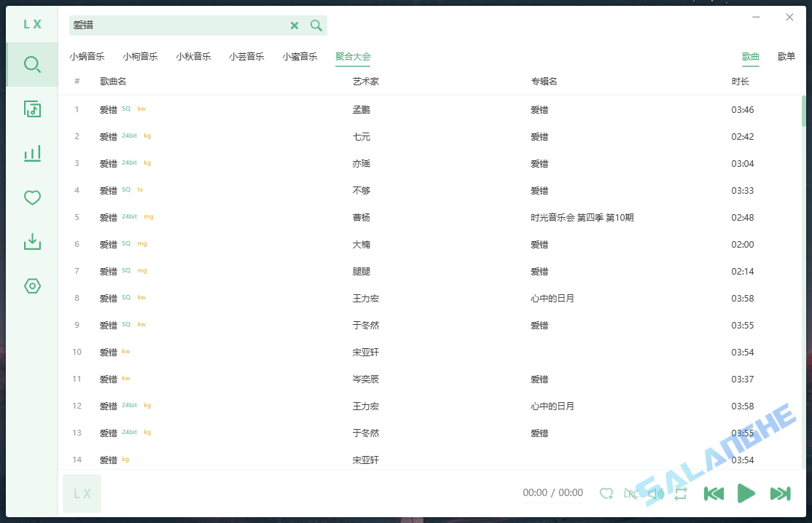Image resolution: width=812 pixels, height=523 pixels.
Task: Open the song list library icon
Action: [x=31, y=109]
